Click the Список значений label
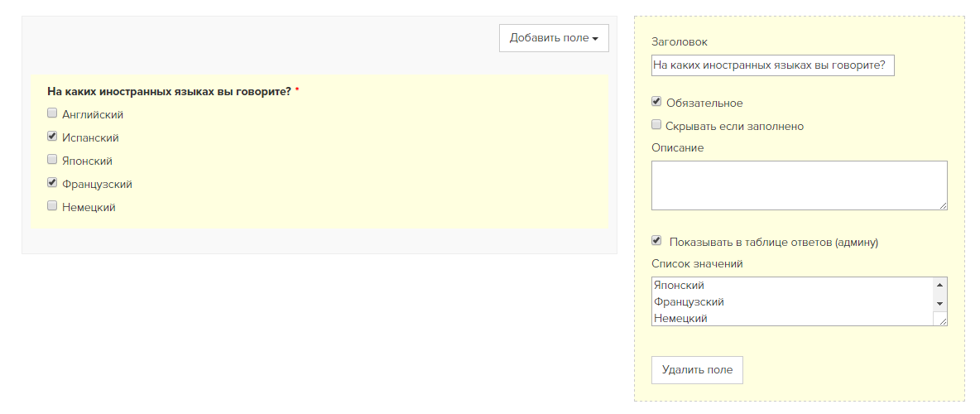 (x=697, y=264)
